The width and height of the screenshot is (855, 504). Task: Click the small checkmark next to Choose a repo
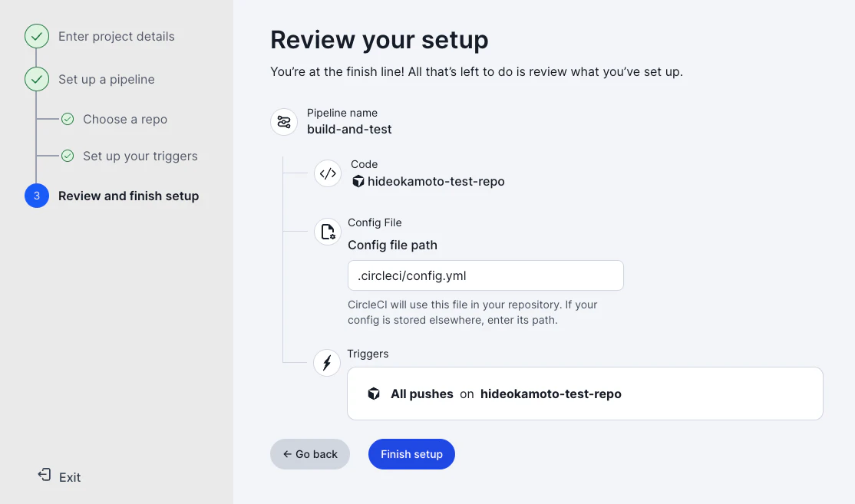click(68, 120)
